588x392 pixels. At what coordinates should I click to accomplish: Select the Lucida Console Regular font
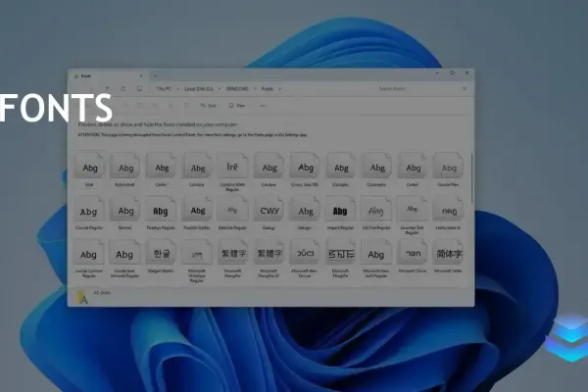click(89, 252)
